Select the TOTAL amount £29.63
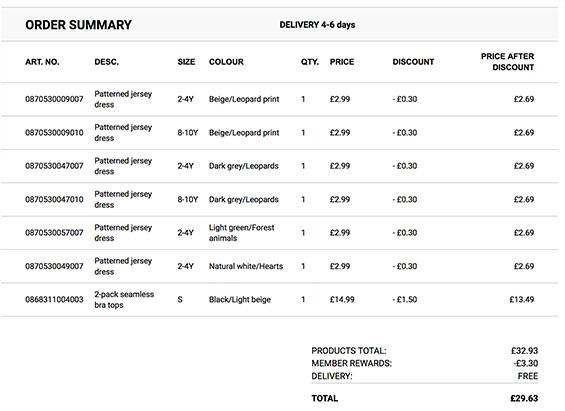565x411 pixels. coord(524,398)
